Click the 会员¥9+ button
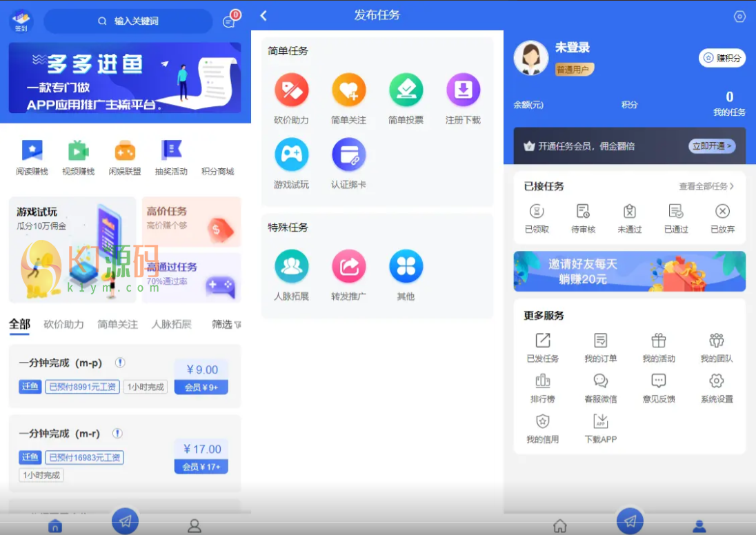756x535 pixels. [x=201, y=387]
